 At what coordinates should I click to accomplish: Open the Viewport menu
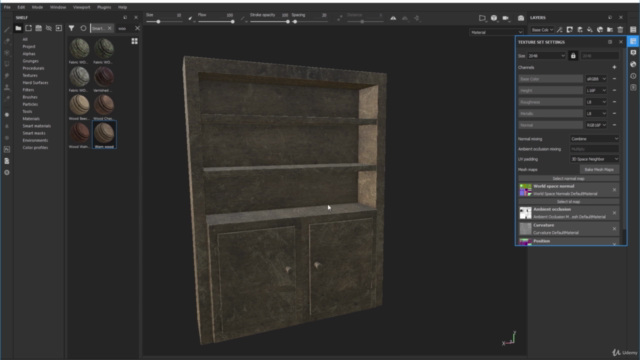(82, 7)
